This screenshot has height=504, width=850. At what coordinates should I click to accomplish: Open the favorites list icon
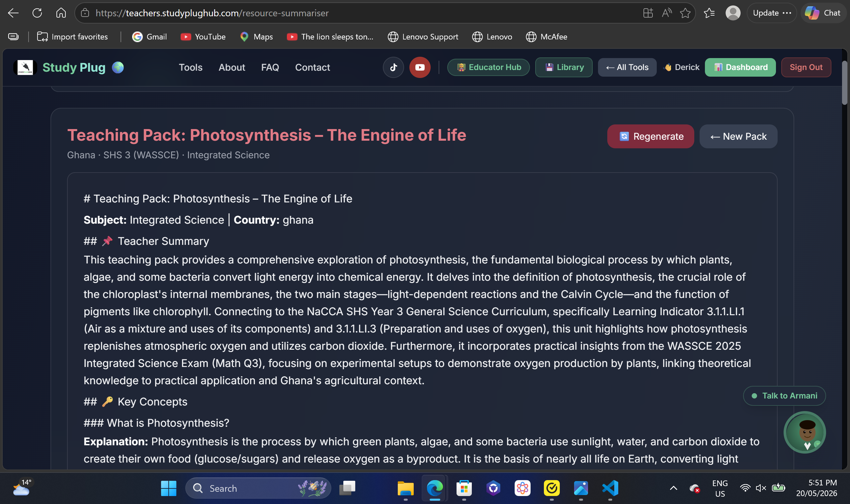coord(709,13)
